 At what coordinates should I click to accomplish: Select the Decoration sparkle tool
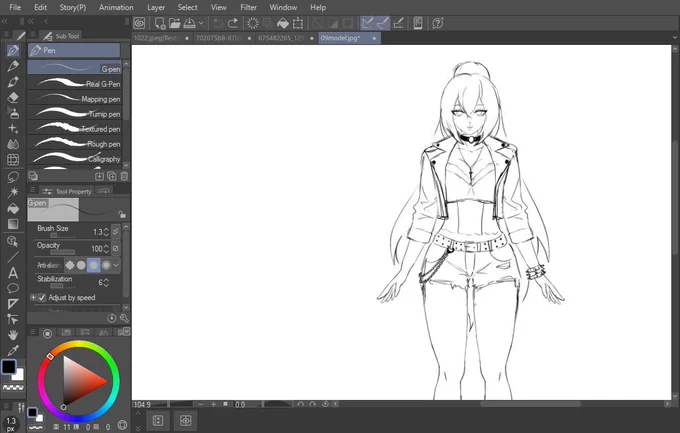13,129
